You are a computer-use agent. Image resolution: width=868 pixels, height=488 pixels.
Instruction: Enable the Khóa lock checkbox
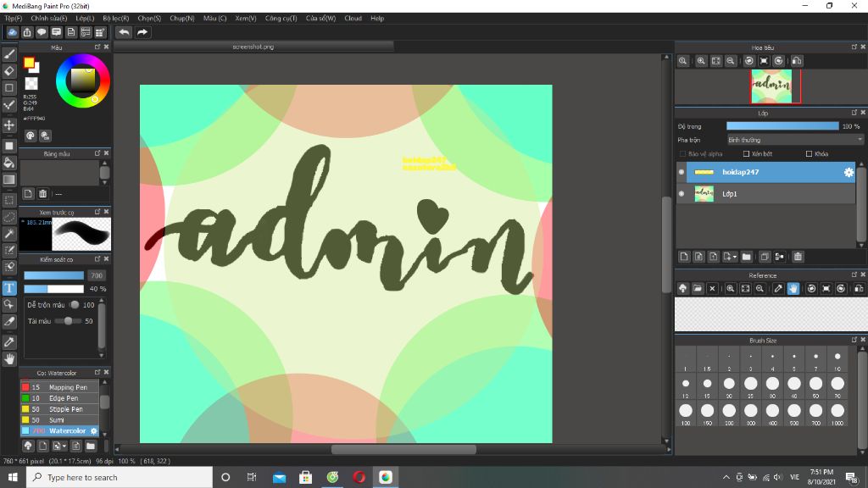click(x=809, y=154)
